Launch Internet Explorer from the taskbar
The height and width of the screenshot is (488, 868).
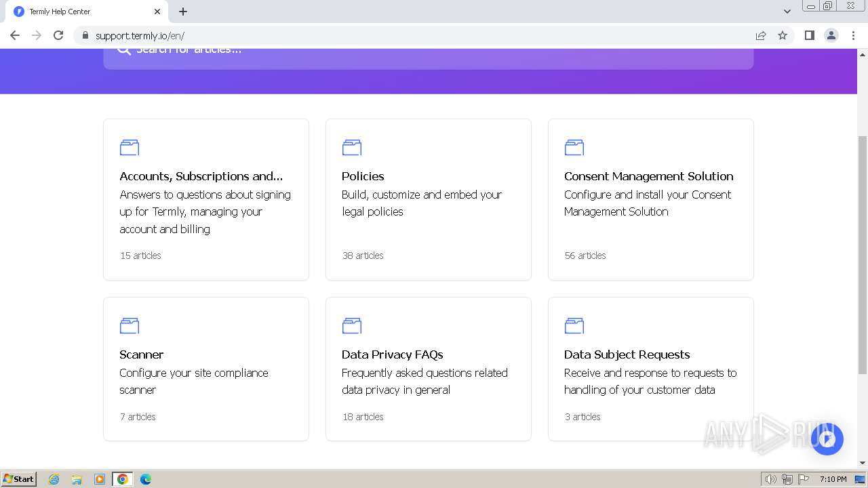(54, 479)
